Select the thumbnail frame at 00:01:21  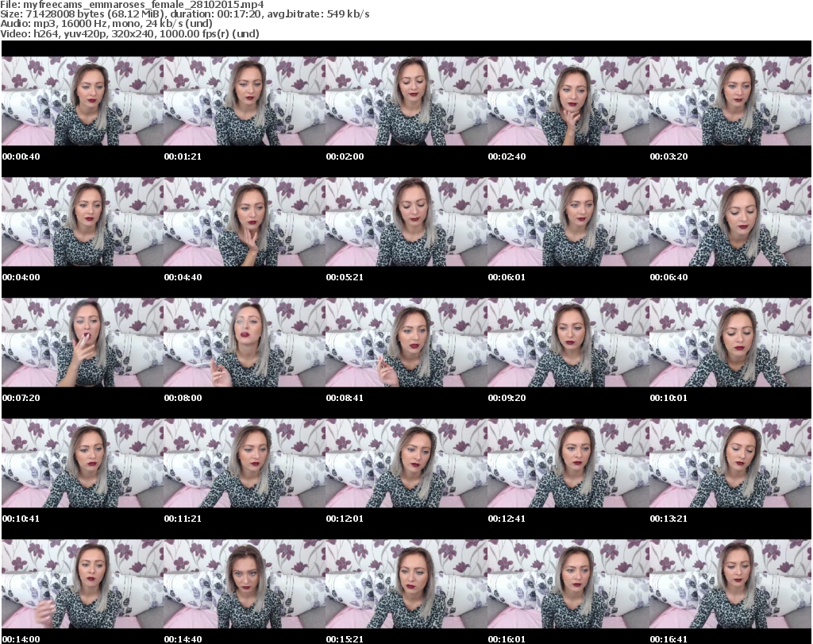(245, 101)
